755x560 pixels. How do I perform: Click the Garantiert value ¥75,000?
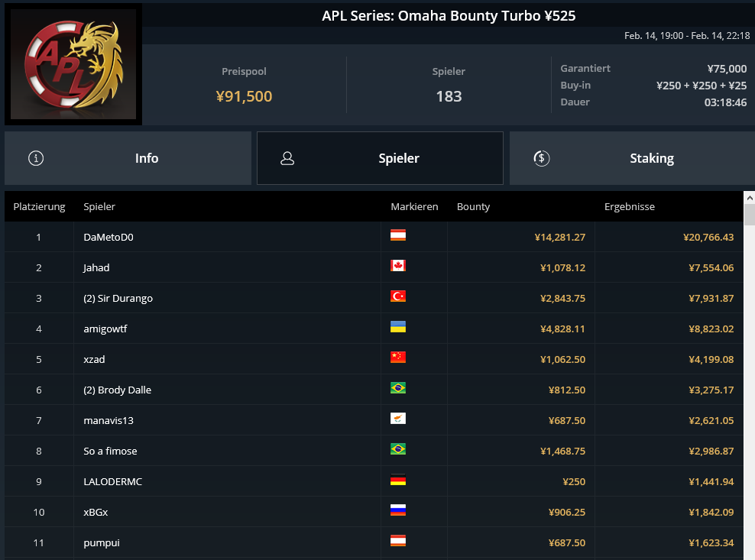(727, 69)
